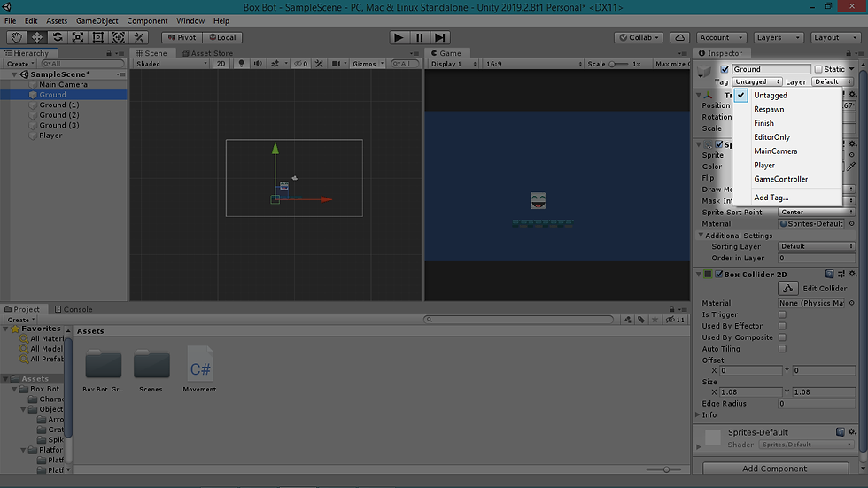Open the Gizmos dropdown
Viewport: 868px width, 488px height.
368,64
